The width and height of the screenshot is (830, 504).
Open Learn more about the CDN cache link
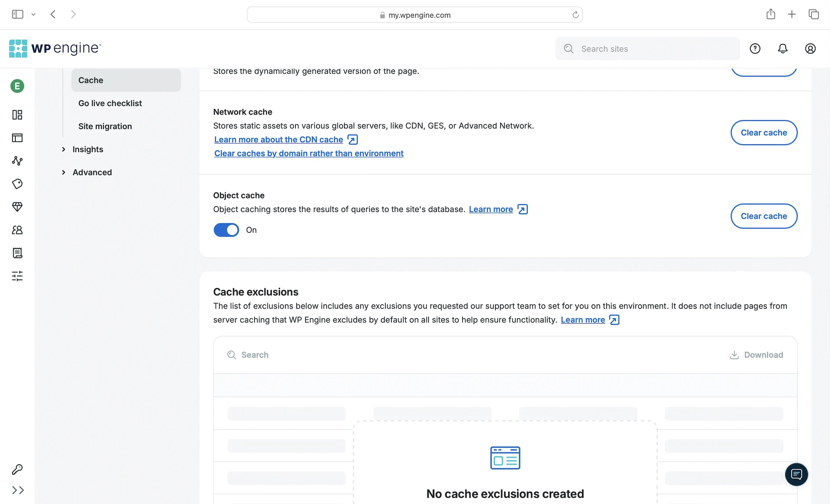[x=278, y=139]
